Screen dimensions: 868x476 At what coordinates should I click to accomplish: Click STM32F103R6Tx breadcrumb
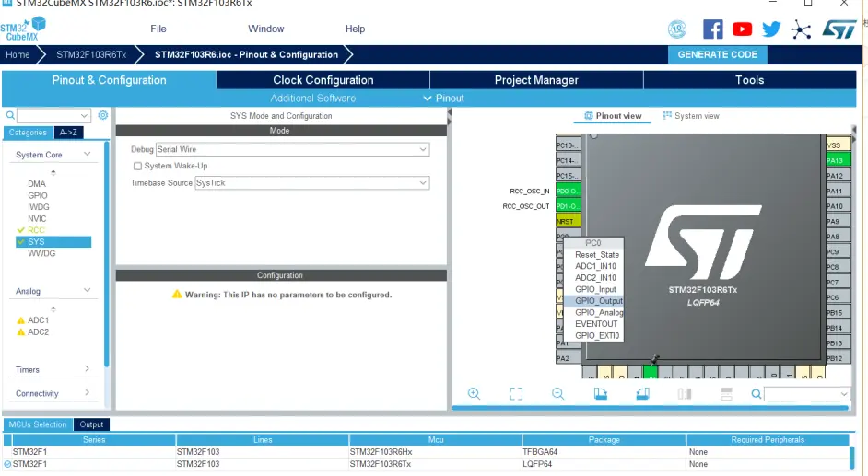[91, 54]
